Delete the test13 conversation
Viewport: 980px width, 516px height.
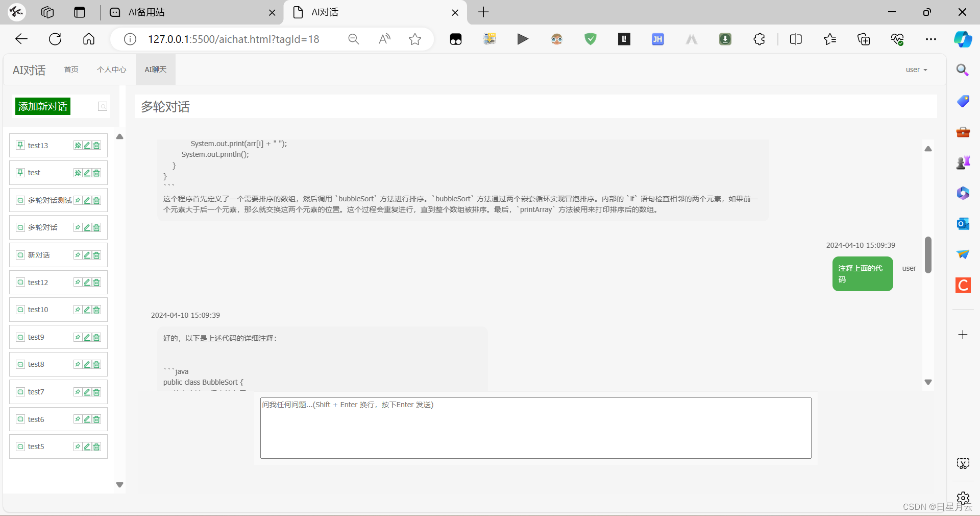pyautogui.click(x=96, y=146)
